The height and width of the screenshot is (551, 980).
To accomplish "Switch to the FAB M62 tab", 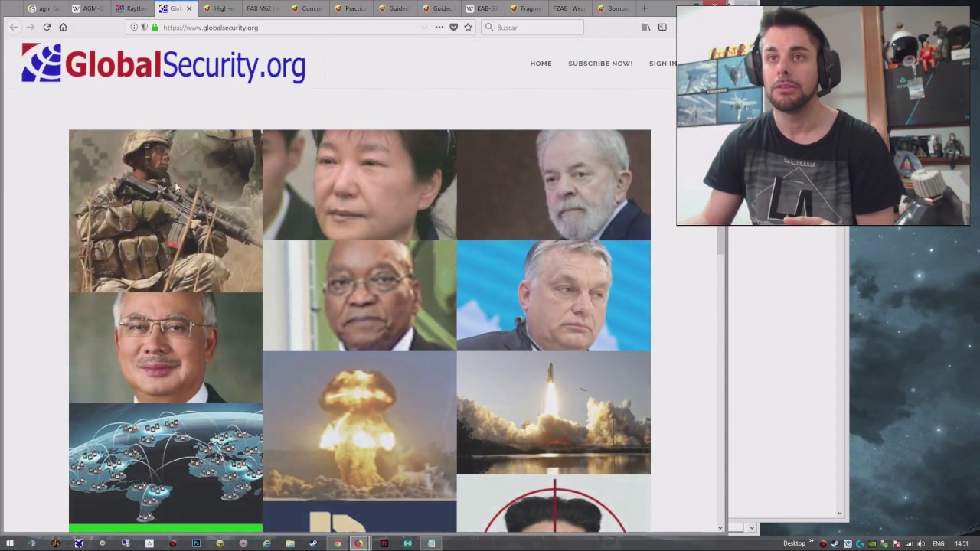I will (x=264, y=8).
